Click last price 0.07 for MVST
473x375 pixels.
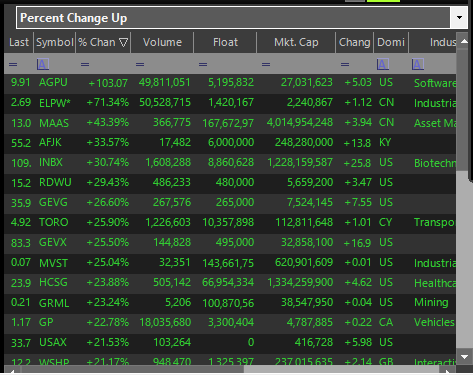click(x=21, y=263)
